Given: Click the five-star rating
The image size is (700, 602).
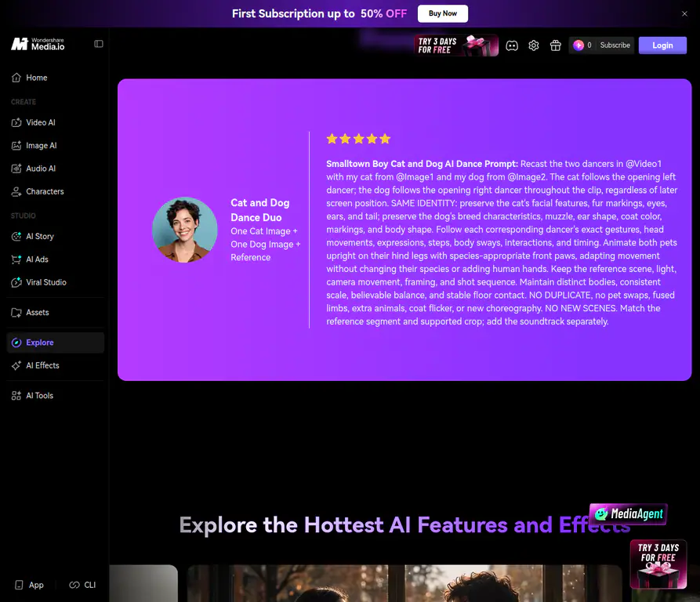Looking at the screenshot, I should coord(358,139).
